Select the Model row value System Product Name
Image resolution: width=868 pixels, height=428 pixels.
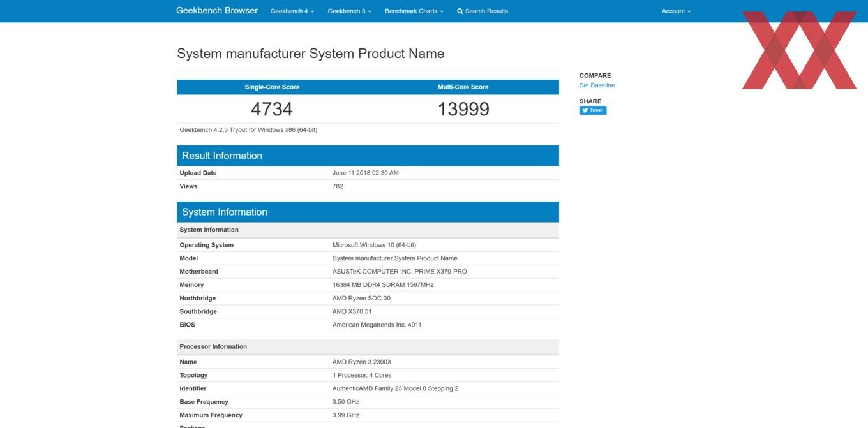coord(395,258)
